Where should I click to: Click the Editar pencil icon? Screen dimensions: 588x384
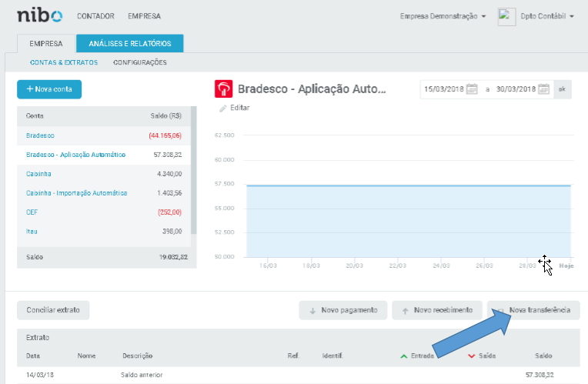[222, 109]
